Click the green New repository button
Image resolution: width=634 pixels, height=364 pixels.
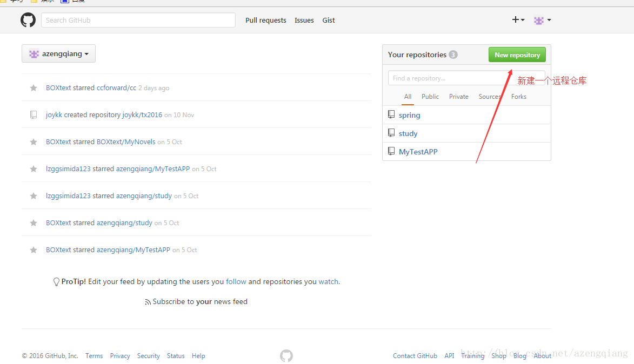pyautogui.click(x=517, y=55)
